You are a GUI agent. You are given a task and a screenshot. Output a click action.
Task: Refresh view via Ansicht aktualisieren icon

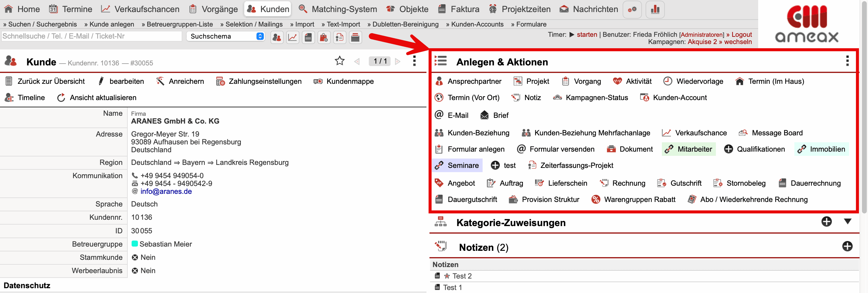(x=61, y=98)
